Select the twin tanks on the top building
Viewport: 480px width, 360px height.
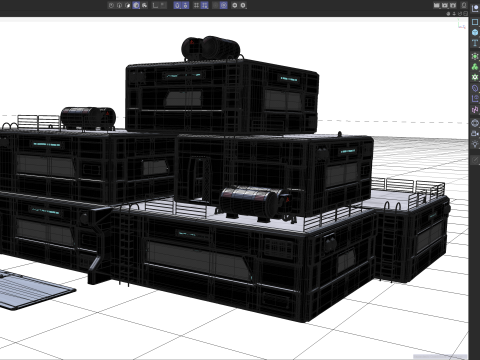[211, 48]
